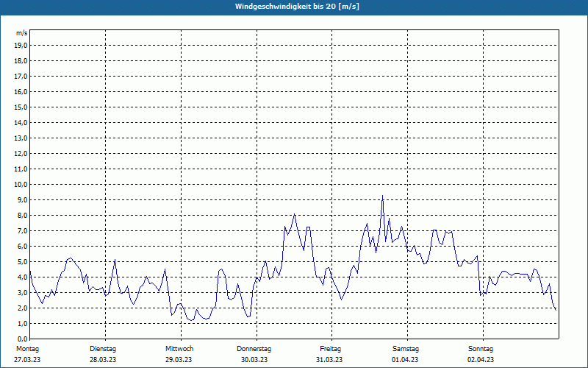Select the 6,0 y-axis label
Image resolution: width=588 pixels, height=368 pixels.
click(22, 247)
